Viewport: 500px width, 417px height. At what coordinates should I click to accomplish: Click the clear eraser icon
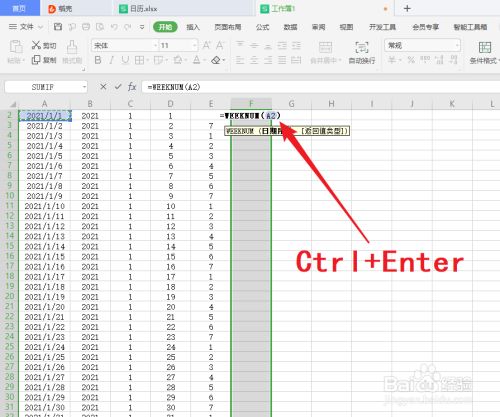216,60
